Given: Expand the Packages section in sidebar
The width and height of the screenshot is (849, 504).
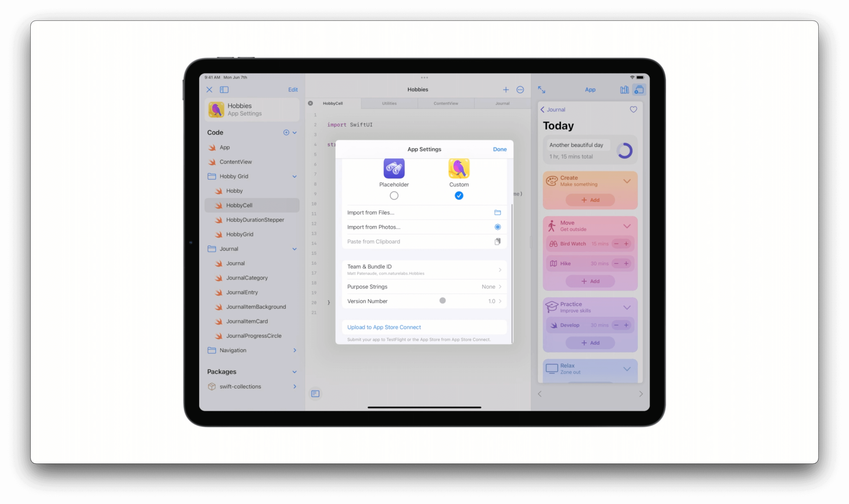Looking at the screenshot, I should point(294,371).
